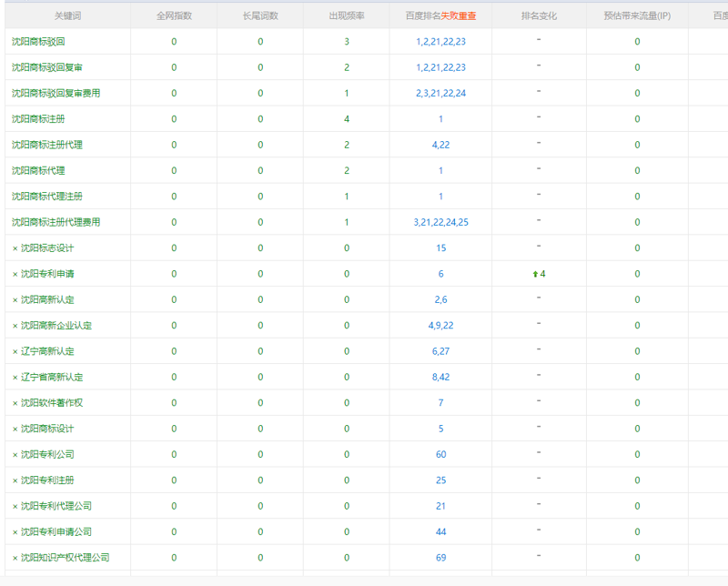Click the × icon before 辽宁高新认定
Image resolution: width=728 pixels, height=586 pixels.
pyautogui.click(x=15, y=351)
